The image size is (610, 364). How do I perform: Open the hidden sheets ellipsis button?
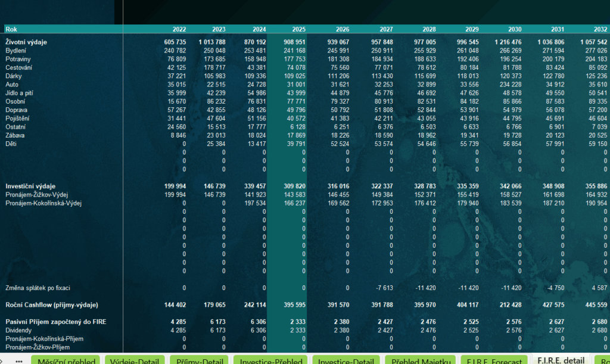18,360
